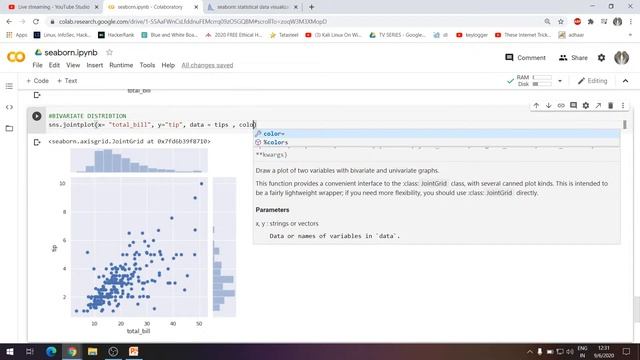Image resolution: width=640 pixels, height=360 pixels.
Task: Select the %colors autocomplete suggestion
Action: pos(436,142)
